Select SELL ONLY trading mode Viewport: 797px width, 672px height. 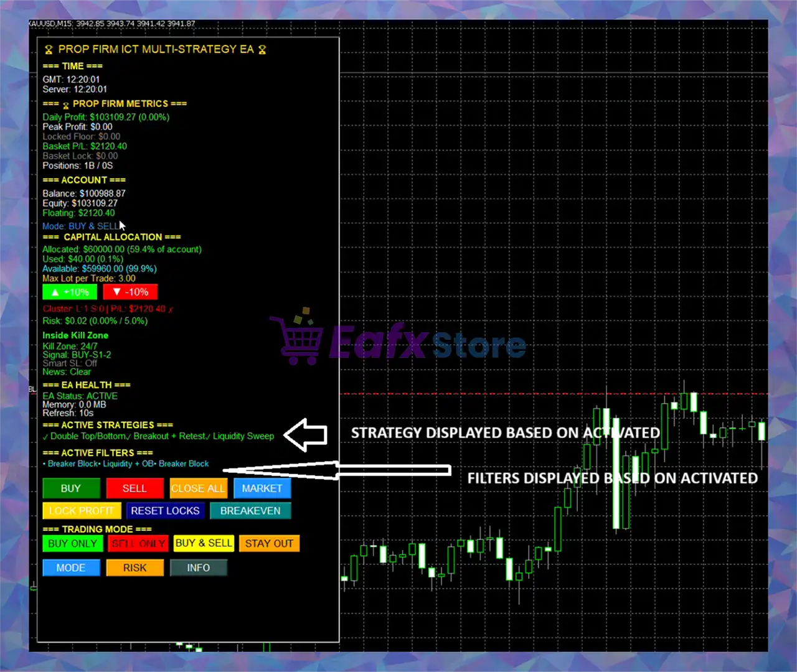[x=138, y=543]
